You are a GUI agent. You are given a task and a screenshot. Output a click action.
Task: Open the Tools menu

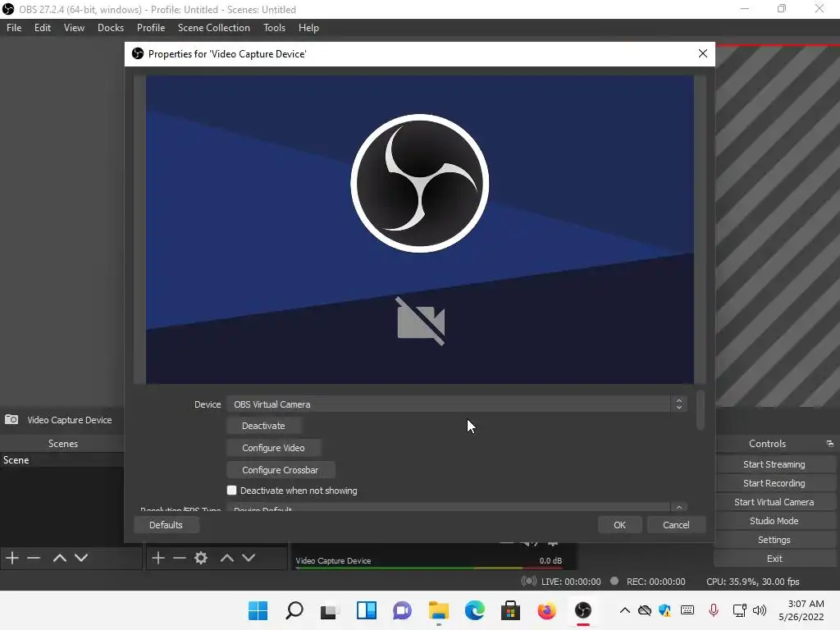click(x=274, y=28)
